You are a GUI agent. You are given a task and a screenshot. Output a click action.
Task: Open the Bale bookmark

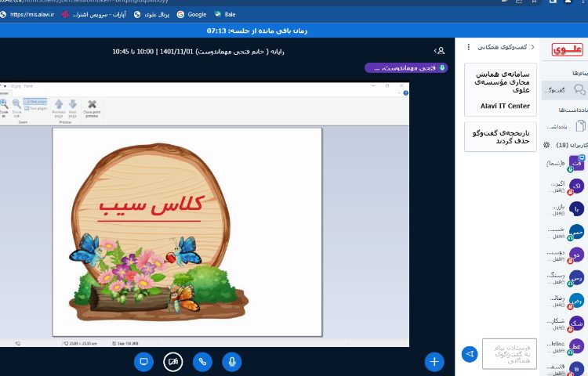tap(225, 14)
